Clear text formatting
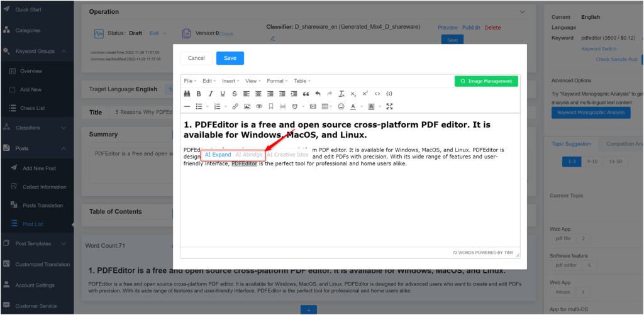644x315 pixels. 341,94
